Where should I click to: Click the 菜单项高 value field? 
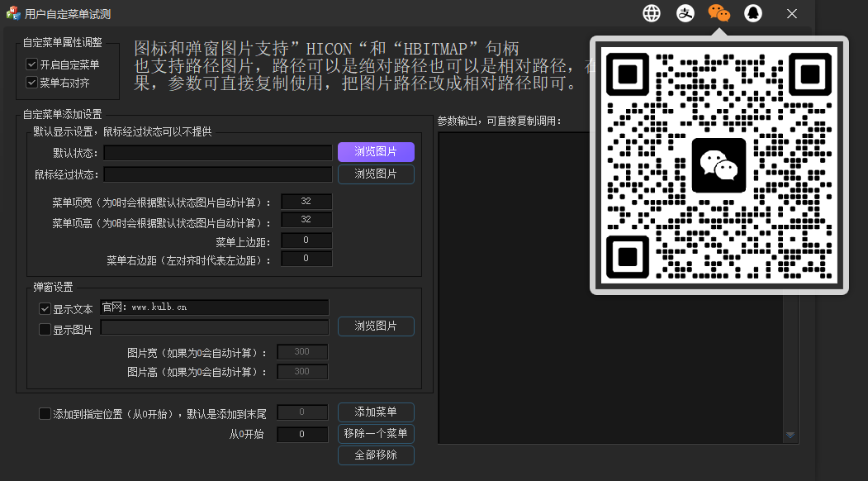coord(306,220)
